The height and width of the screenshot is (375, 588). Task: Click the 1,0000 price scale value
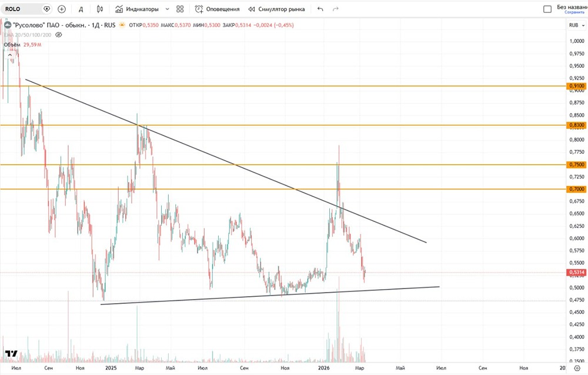coord(577,41)
